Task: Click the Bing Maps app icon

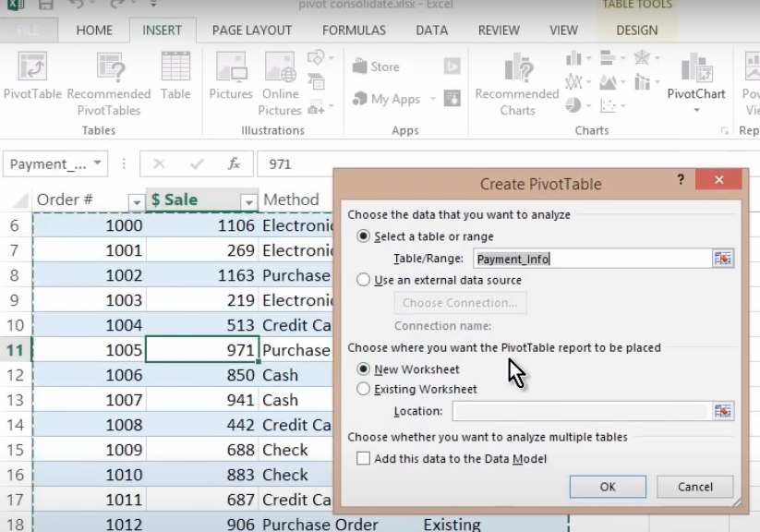Action: coord(452,66)
